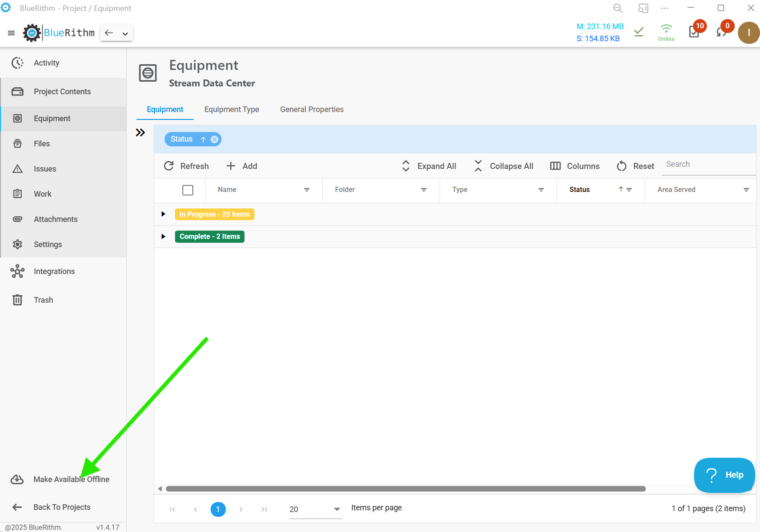
Task: Switch to the General Properties tab
Action: (x=312, y=109)
